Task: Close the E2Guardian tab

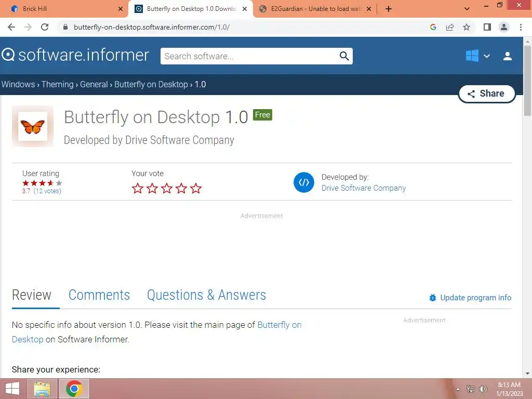Action: [x=369, y=9]
